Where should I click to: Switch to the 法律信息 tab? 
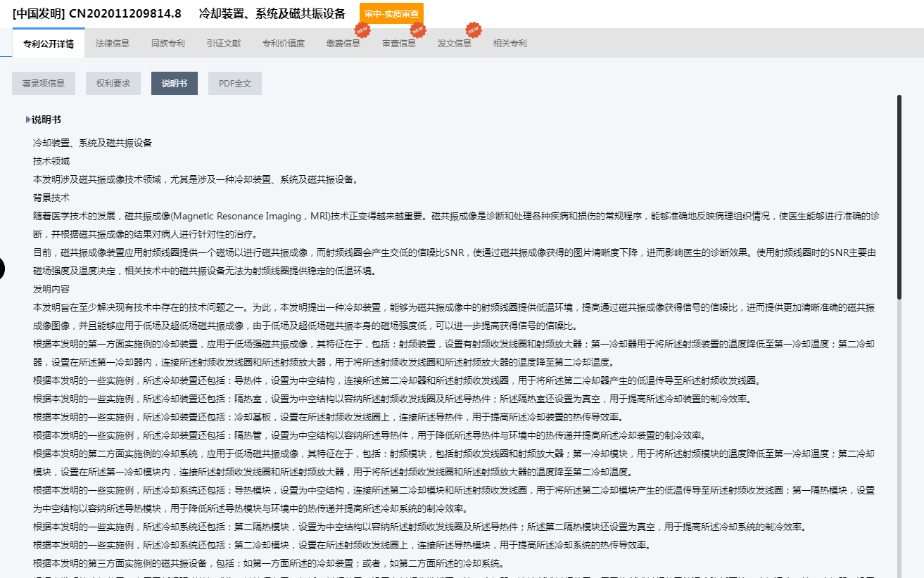tap(113, 44)
